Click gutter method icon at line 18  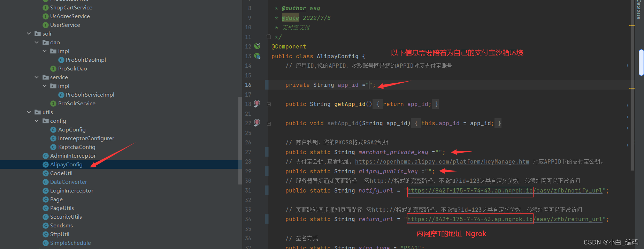pyautogui.click(x=257, y=103)
